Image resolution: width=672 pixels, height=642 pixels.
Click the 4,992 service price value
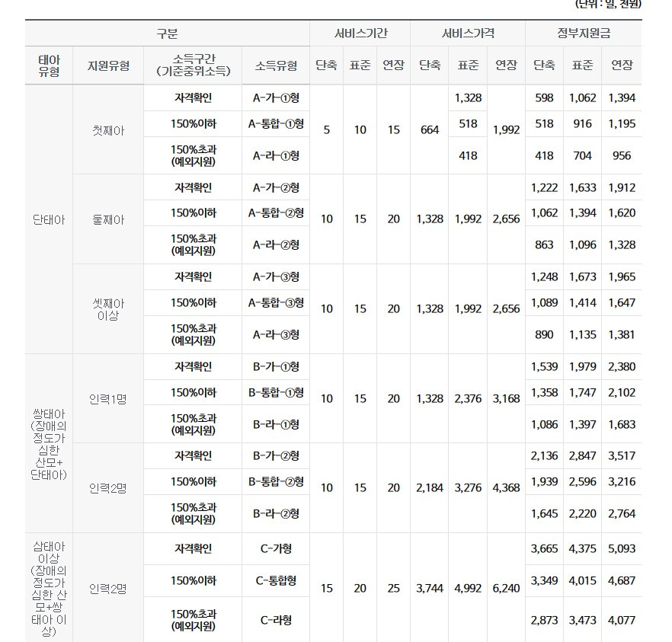click(x=468, y=589)
